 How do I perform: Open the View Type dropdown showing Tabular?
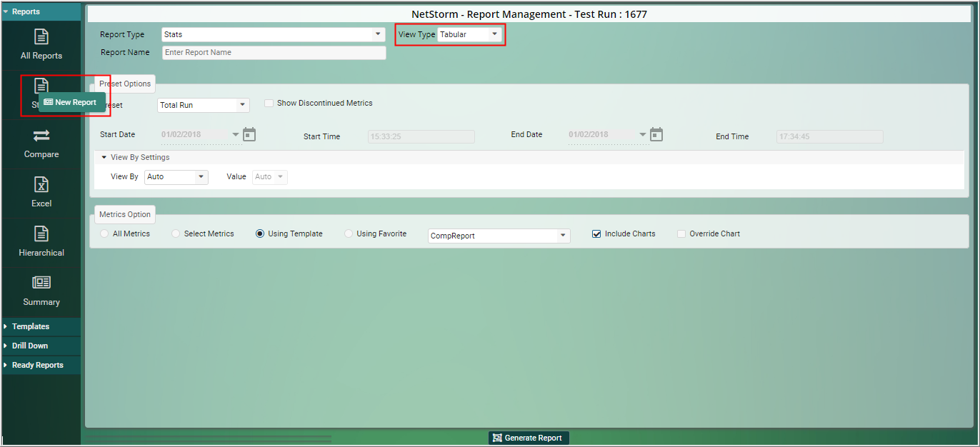click(x=470, y=34)
